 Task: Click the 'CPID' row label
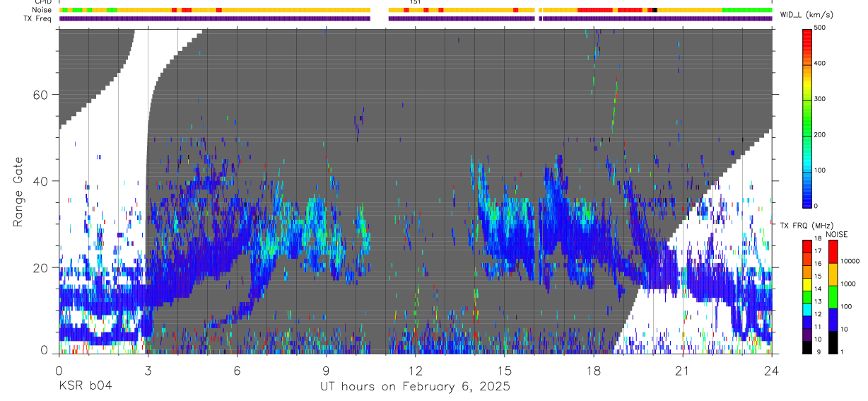[43, 2]
